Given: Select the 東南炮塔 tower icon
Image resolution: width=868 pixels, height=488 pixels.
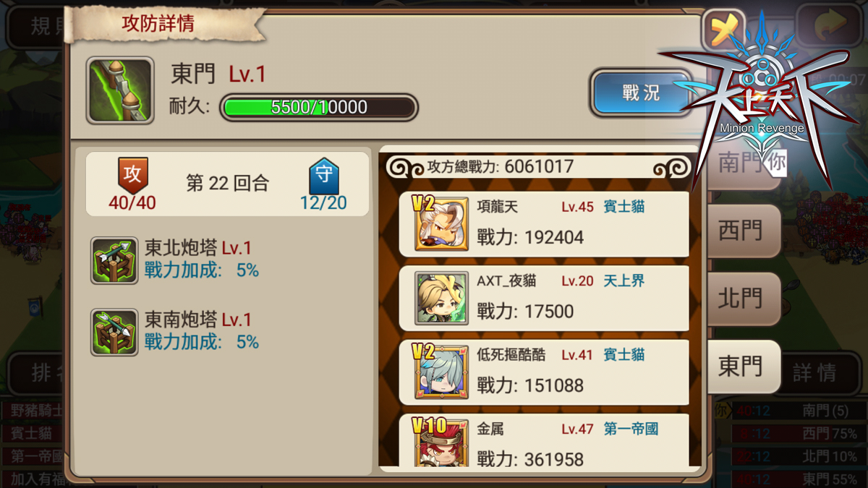Looking at the screenshot, I should coord(114,333).
